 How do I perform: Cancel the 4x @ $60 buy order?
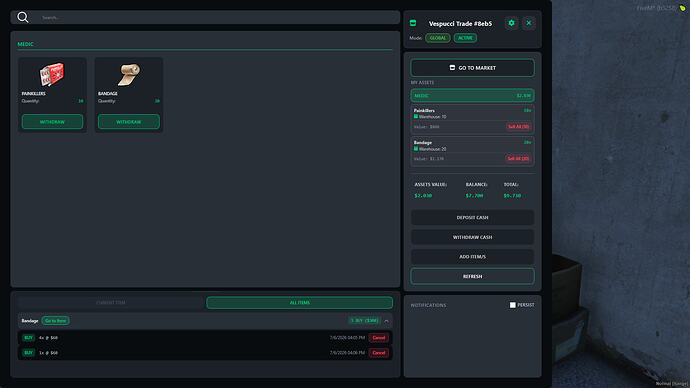coord(378,338)
